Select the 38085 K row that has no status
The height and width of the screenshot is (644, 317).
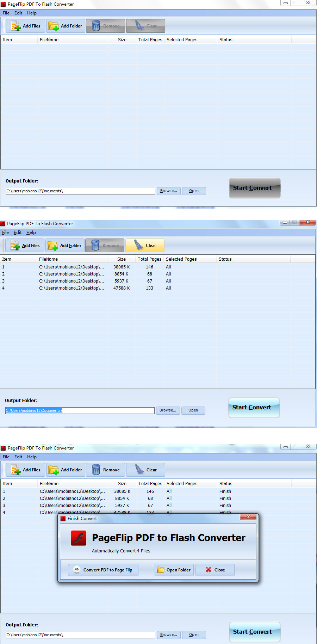click(157, 267)
